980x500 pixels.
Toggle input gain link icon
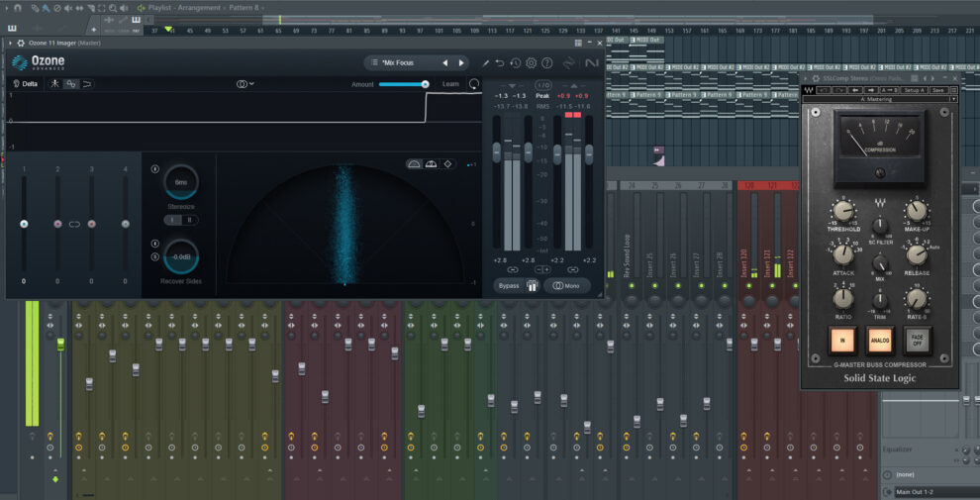tap(513, 269)
